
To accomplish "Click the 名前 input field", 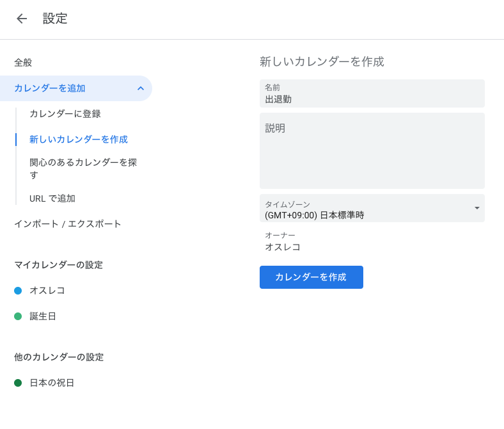I will [372, 98].
